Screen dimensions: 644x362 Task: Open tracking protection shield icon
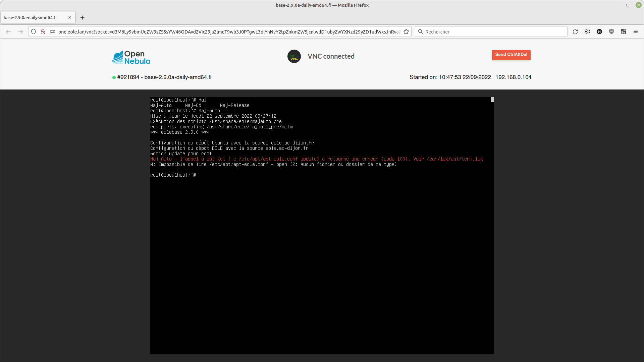[34, 32]
